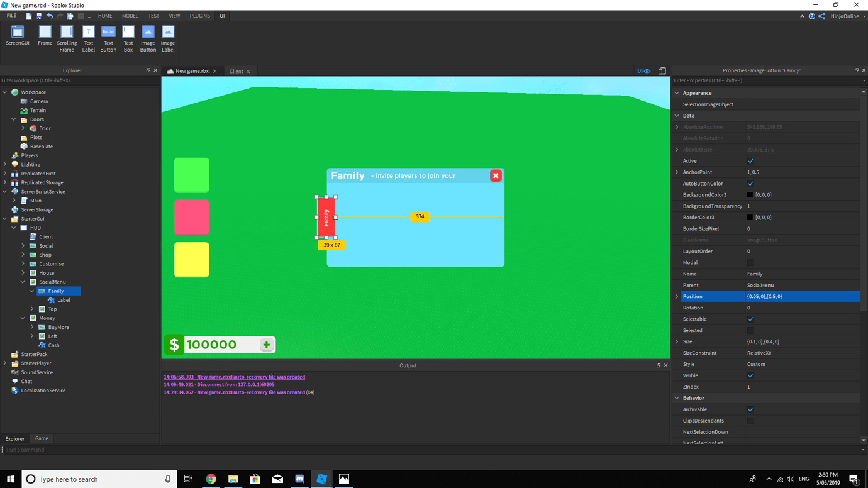Add a Text Button to the GUI
The image size is (868, 488).
[x=108, y=35]
